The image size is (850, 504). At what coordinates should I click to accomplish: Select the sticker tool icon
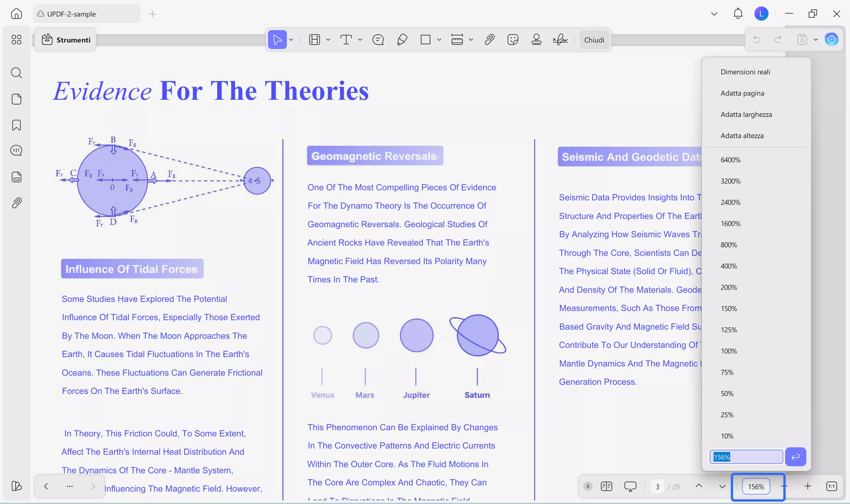click(x=512, y=40)
